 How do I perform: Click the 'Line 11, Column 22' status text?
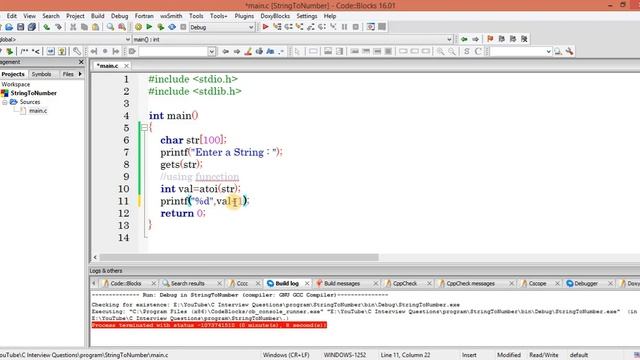coord(405,355)
